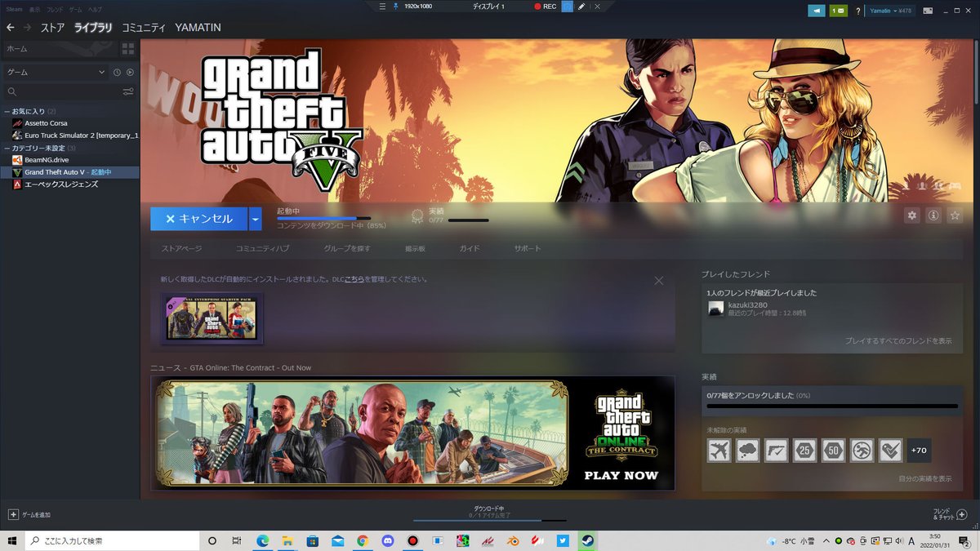Open the Windows Start menu
Screen dimensions: 980x551
pyautogui.click(x=12, y=540)
